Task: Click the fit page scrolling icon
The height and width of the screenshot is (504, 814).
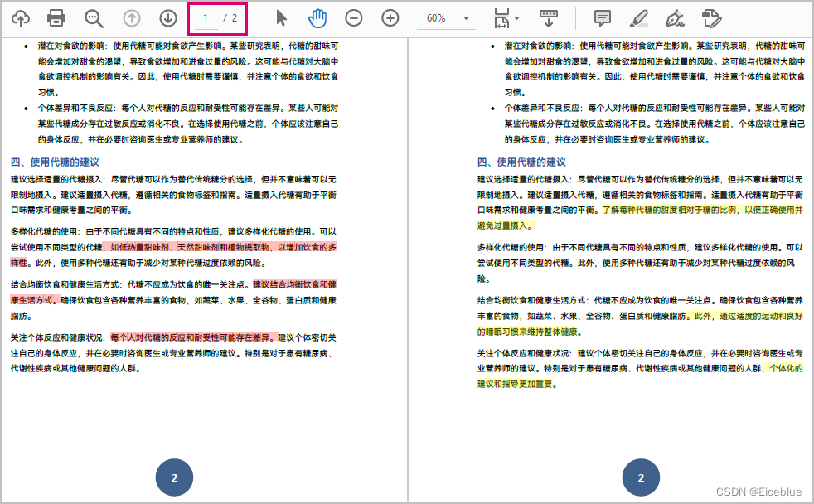Action: click(x=501, y=18)
